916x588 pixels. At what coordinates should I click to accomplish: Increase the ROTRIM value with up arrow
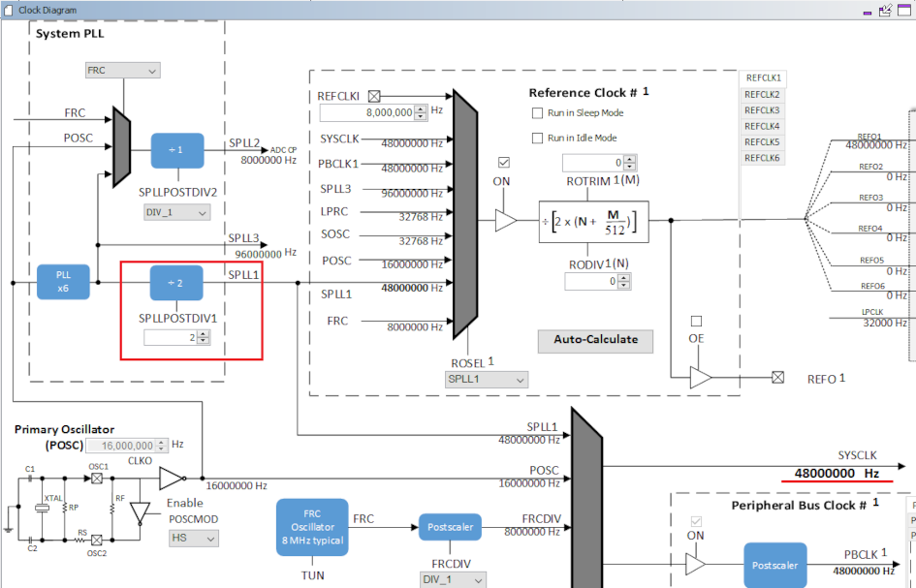(630, 159)
